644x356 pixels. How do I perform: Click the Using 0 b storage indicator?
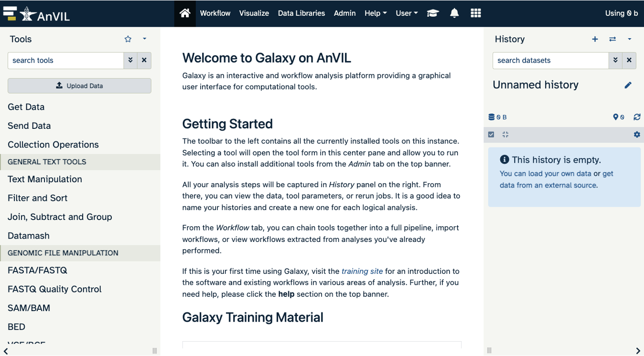tap(621, 13)
